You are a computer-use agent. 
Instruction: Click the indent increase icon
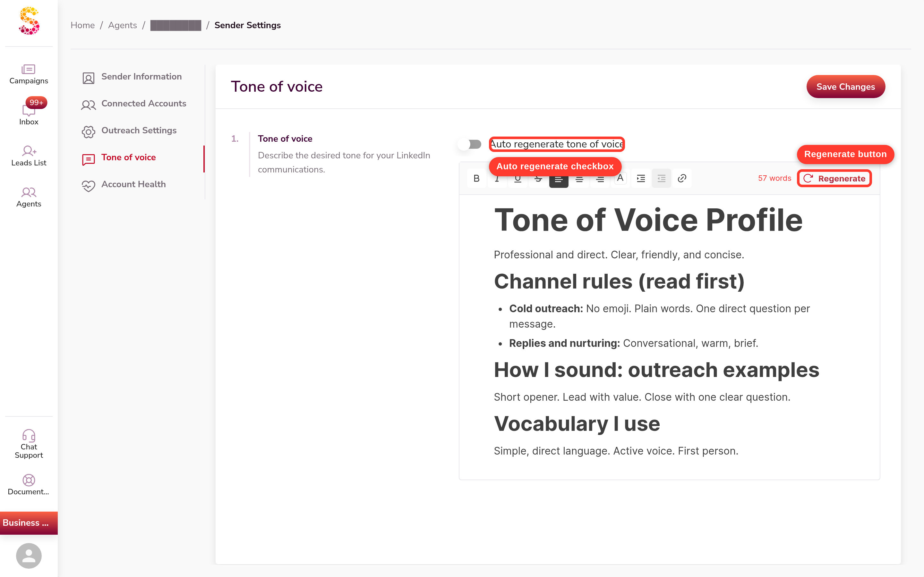click(x=641, y=178)
